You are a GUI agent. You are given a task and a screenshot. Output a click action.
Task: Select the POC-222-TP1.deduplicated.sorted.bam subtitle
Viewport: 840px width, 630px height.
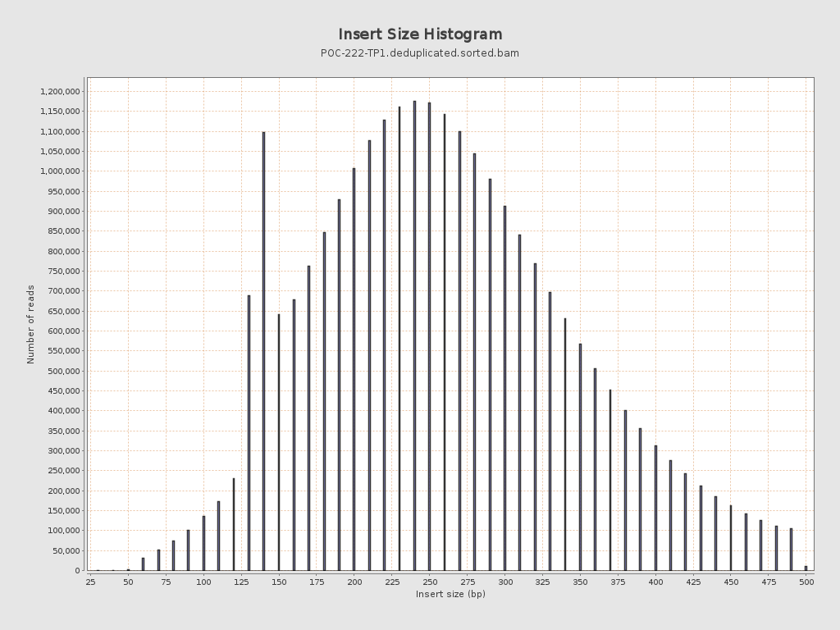[420, 53]
